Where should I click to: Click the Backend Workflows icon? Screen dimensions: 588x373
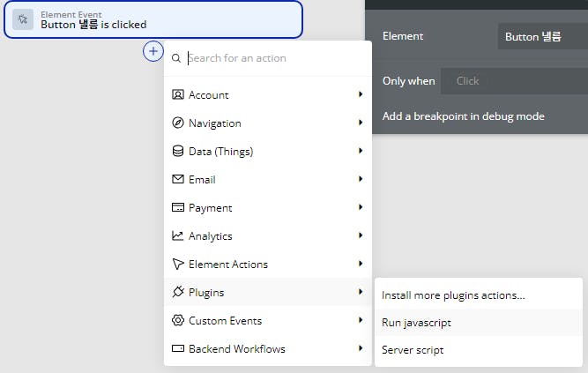coord(178,348)
